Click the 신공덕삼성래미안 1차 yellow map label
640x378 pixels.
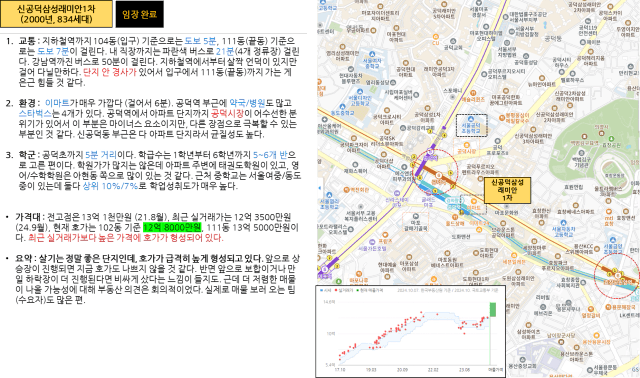point(507,190)
